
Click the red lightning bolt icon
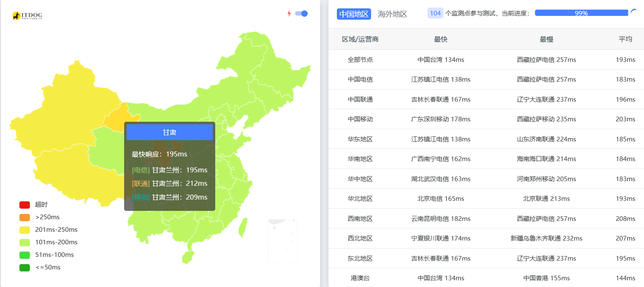[x=288, y=13]
